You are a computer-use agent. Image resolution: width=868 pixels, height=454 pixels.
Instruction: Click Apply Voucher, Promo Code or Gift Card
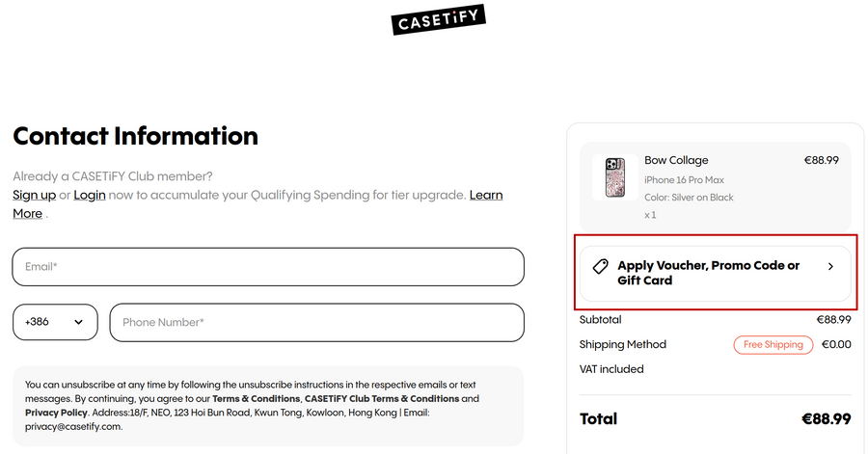pos(709,273)
